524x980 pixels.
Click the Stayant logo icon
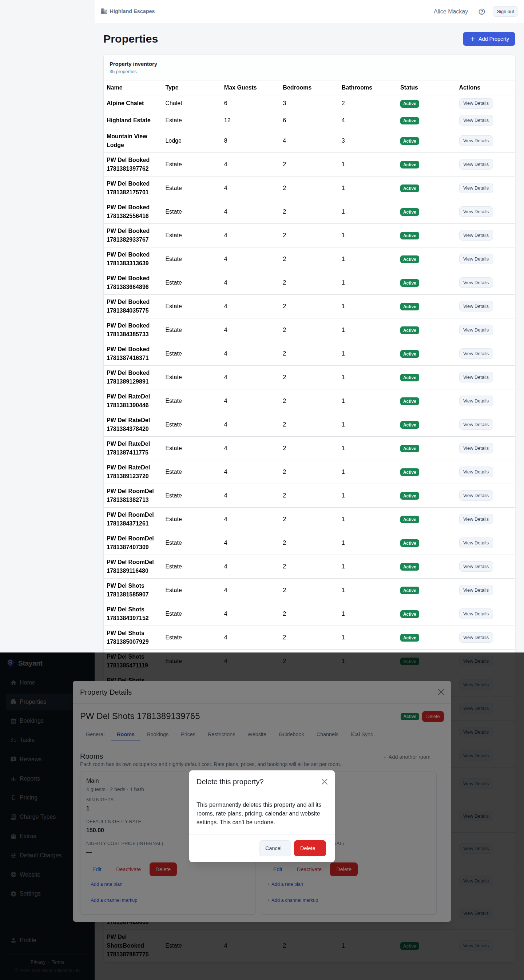11,663
